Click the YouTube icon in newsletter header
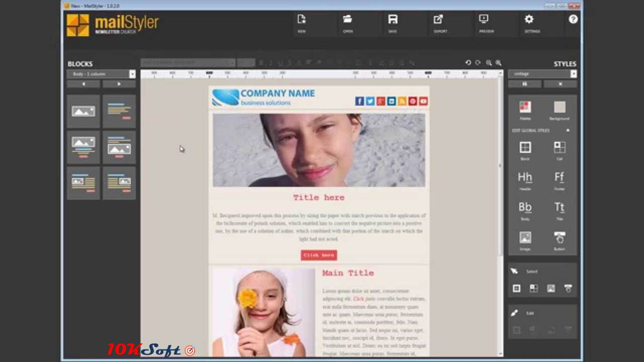Viewport: 644px width, 362px height. (423, 101)
